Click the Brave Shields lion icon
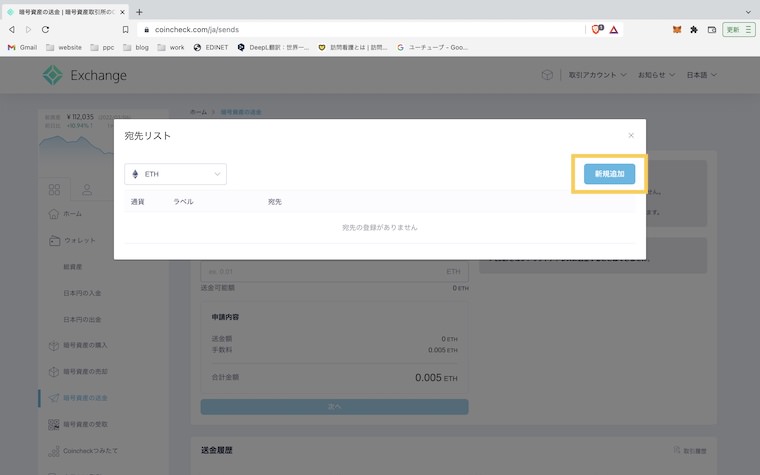Image resolution: width=760 pixels, height=475 pixels. coord(597,30)
